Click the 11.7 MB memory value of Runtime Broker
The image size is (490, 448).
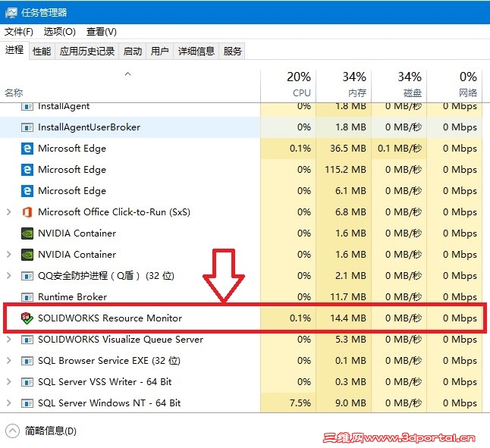(x=348, y=297)
